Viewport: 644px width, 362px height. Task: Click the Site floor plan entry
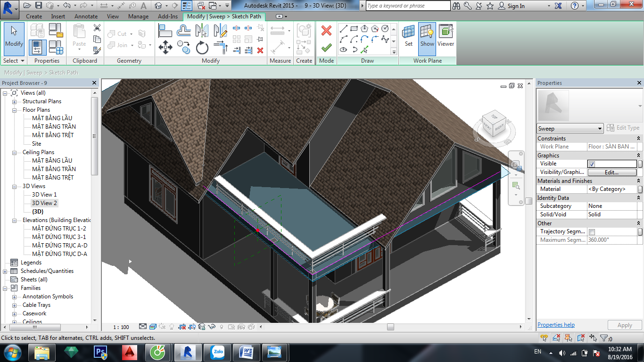pos(37,144)
